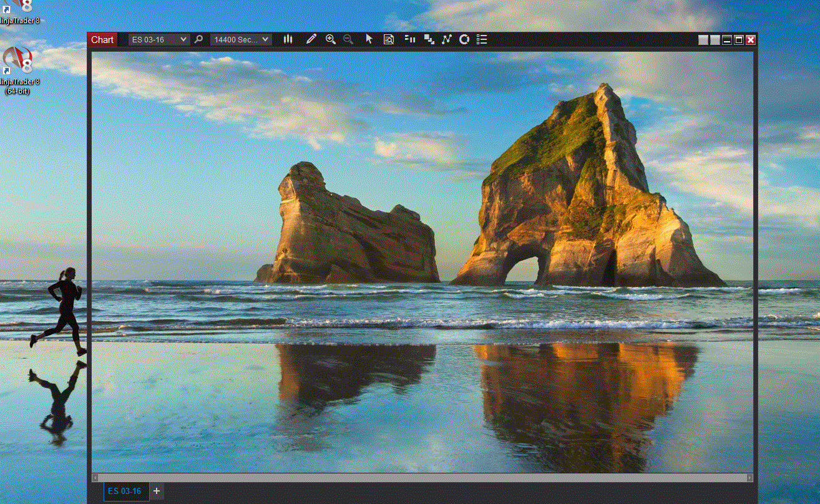
Task: Click the second gray link square
Action: coord(715,40)
